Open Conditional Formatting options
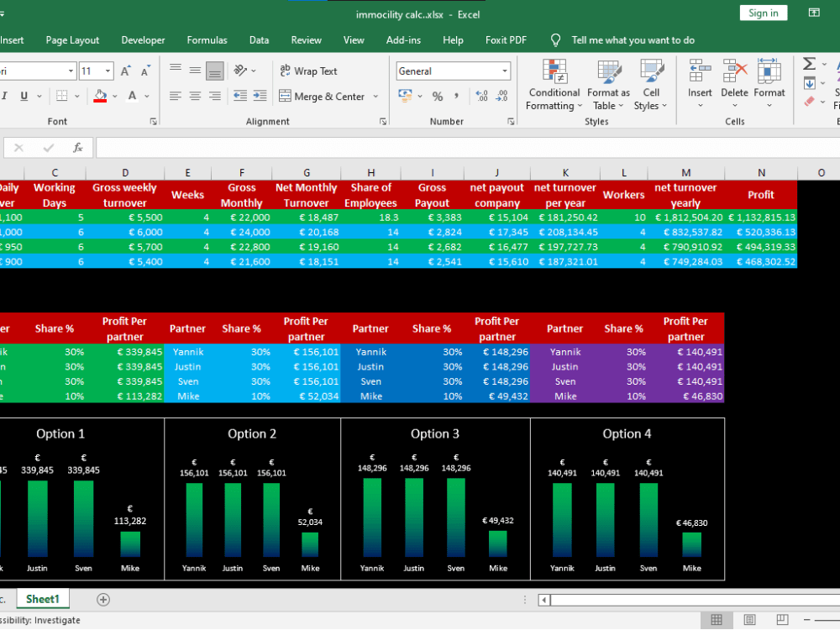The width and height of the screenshot is (840, 630). 554,84
